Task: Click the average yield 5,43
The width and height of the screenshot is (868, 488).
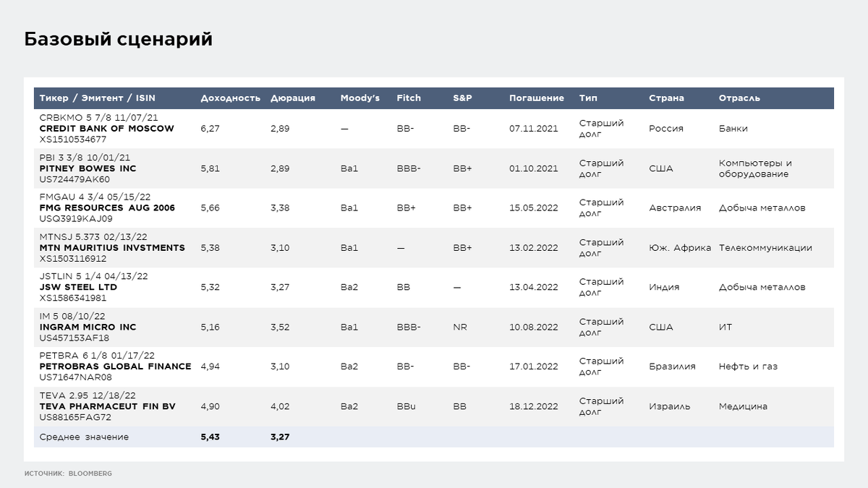Action: [x=210, y=437]
